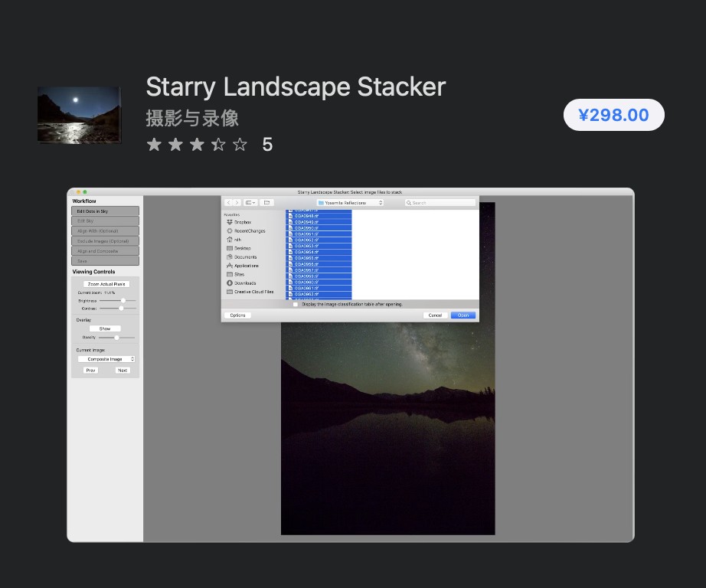Adjust the overlay Opacity slider

tap(116, 337)
